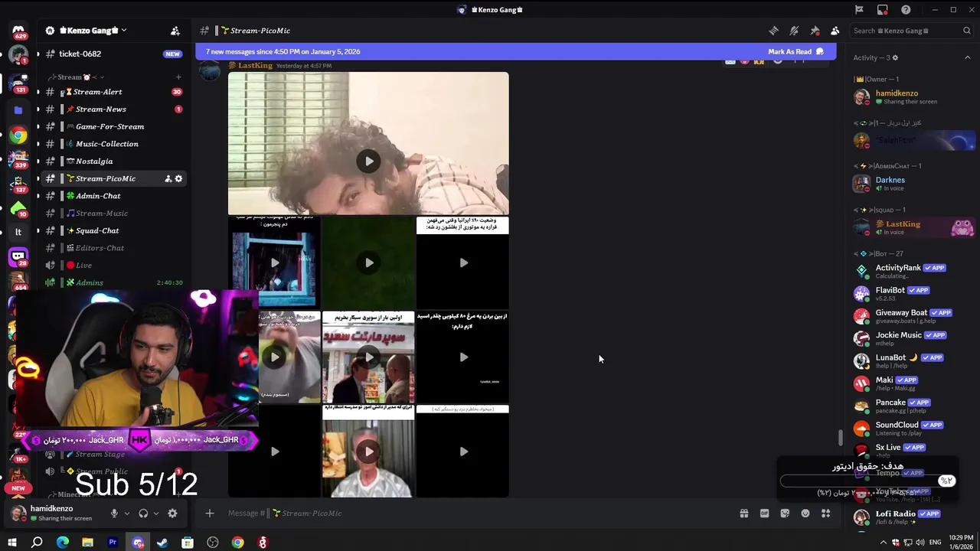
Task: Add channel to Stream category plus icon
Action: tap(178, 77)
